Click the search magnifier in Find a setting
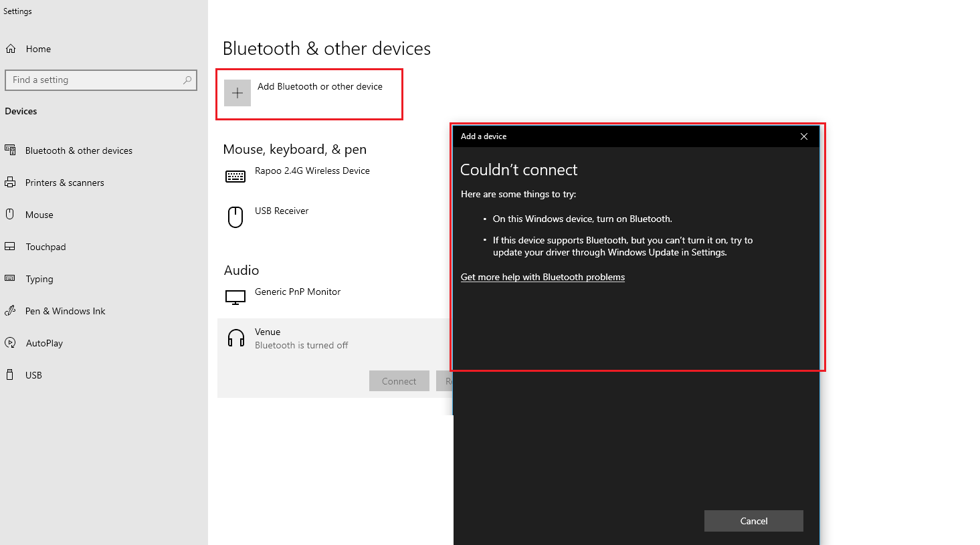This screenshot has width=980, height=545. (x=187, y=80)
